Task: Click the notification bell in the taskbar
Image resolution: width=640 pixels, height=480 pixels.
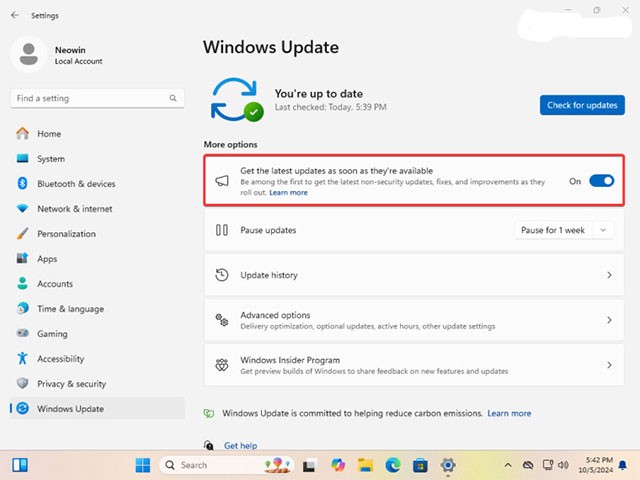Action: click(x=622, y=465)
